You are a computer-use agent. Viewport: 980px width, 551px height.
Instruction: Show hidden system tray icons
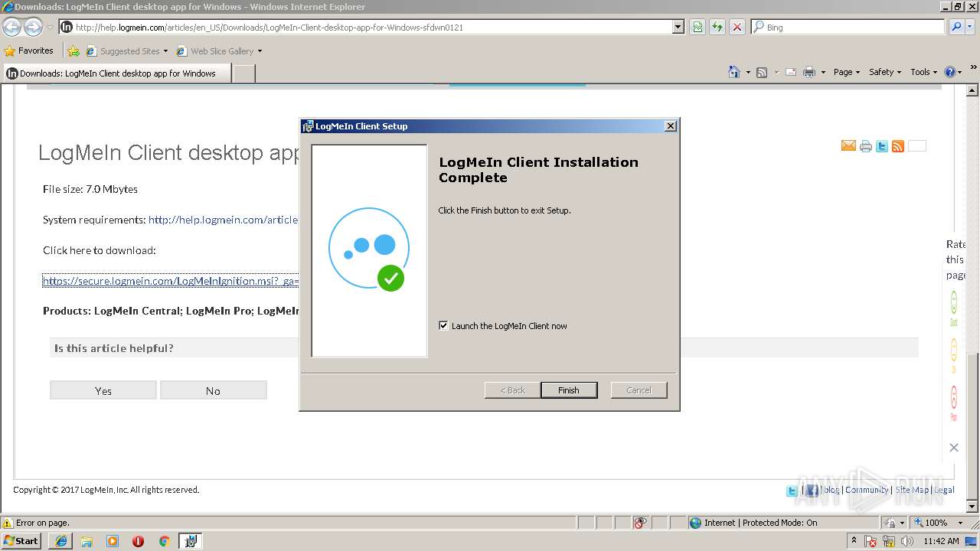point(854,541)
